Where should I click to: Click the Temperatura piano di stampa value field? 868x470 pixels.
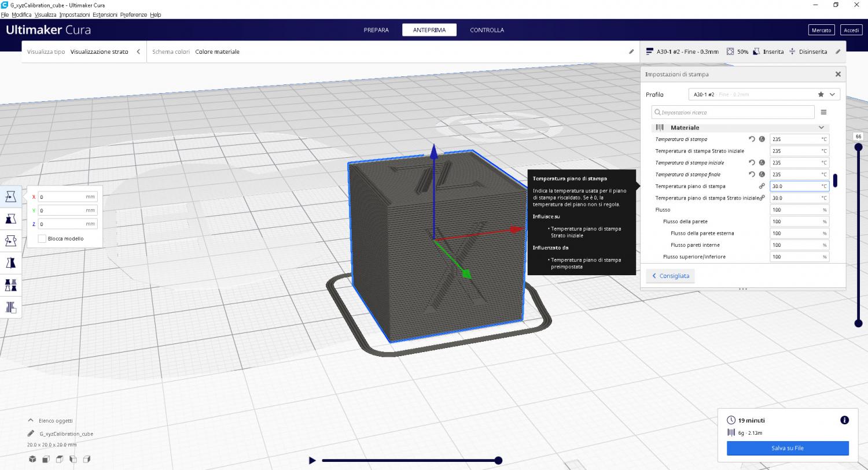point(799,186)
